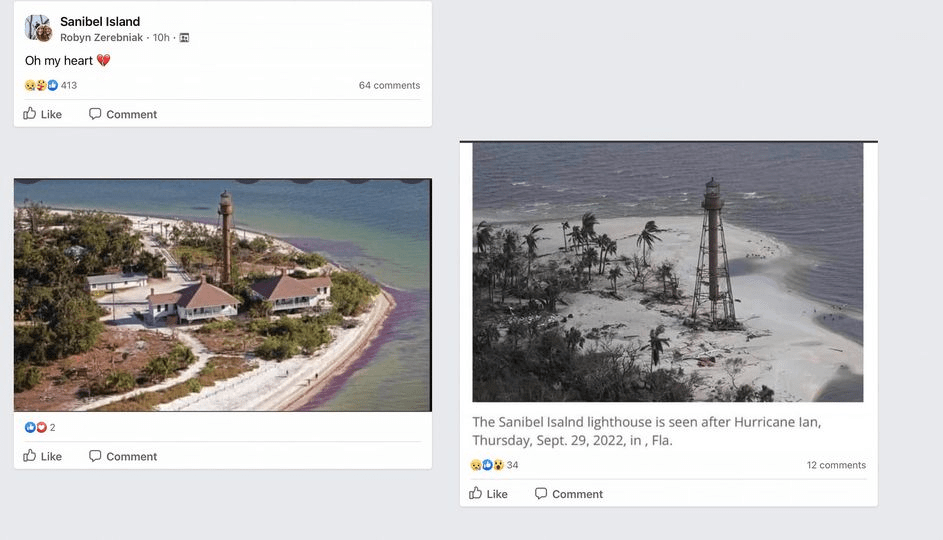Click the Sanibel Island group avatar
The height and width of the screenshot is (540, 943).
(x=38, y=28)
